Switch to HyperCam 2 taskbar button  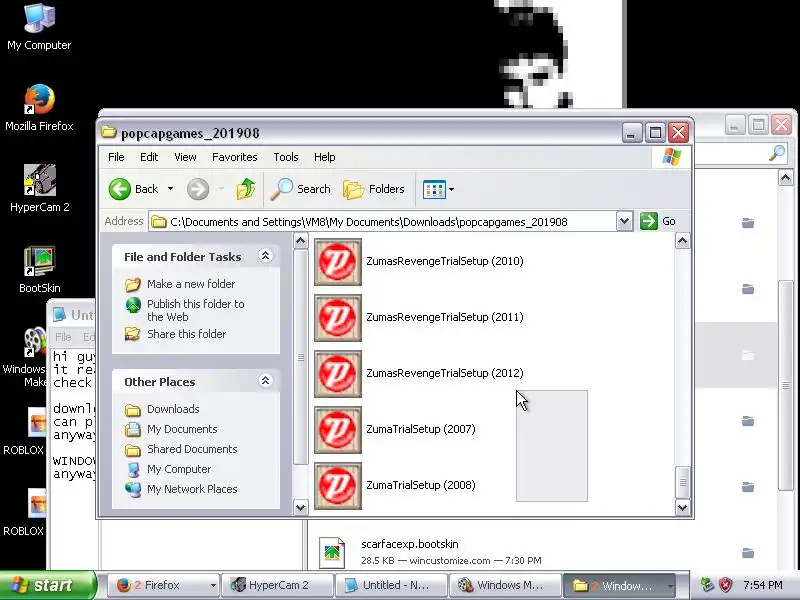click(x=276, y=585)
